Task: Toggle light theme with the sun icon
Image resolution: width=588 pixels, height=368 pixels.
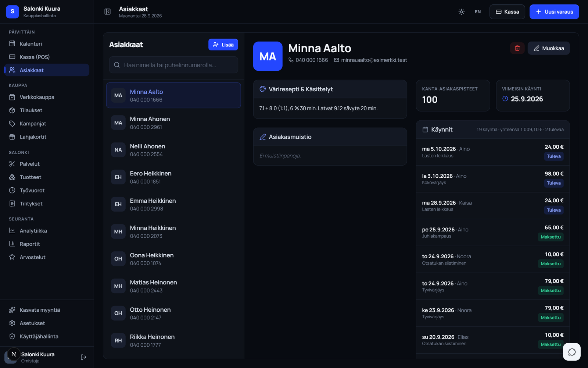Action: [x=462, y=12]
